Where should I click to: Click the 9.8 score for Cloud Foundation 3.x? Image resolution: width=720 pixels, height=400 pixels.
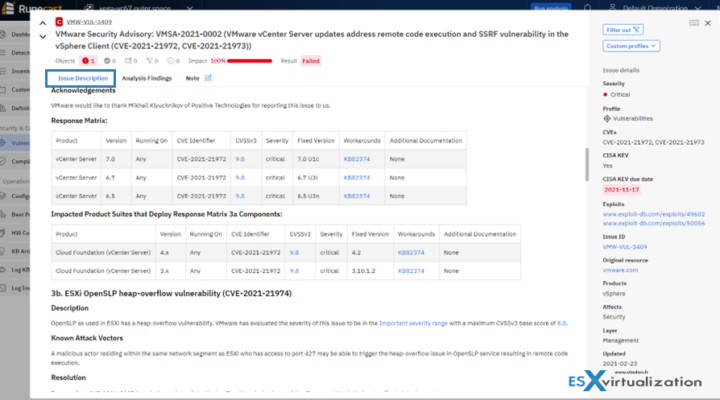(294, 271)
